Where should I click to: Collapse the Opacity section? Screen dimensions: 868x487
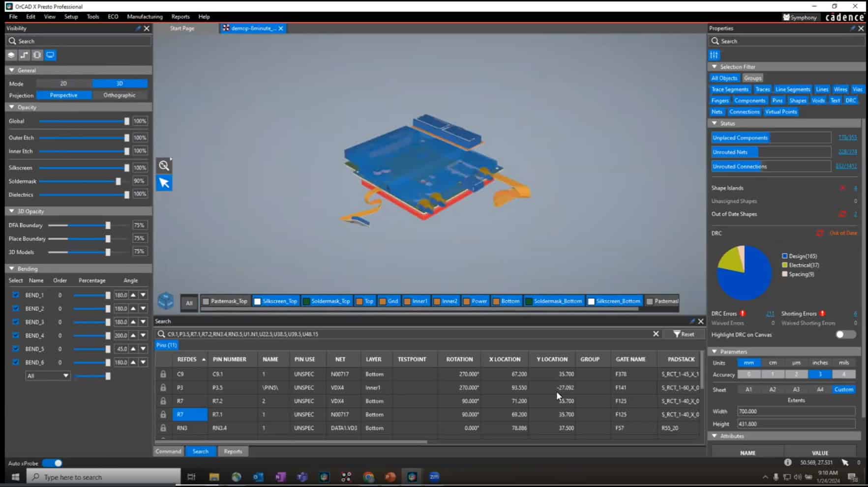point(12,107)
